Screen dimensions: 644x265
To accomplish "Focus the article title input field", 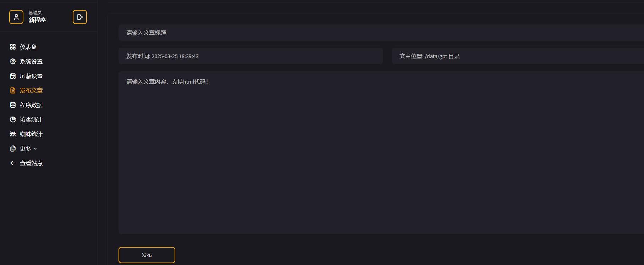I will (381, 33).
